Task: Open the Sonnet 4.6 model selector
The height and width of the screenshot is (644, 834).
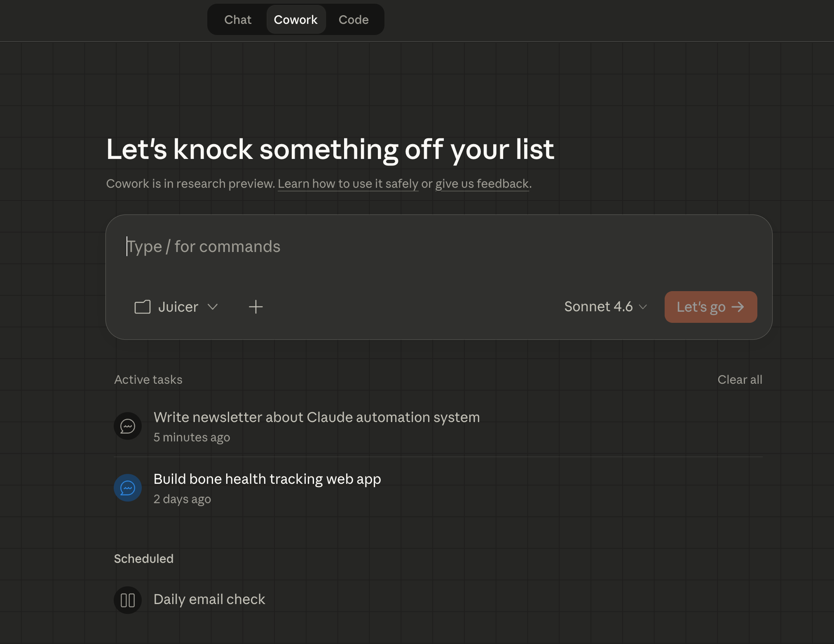Action: [605, 307]
